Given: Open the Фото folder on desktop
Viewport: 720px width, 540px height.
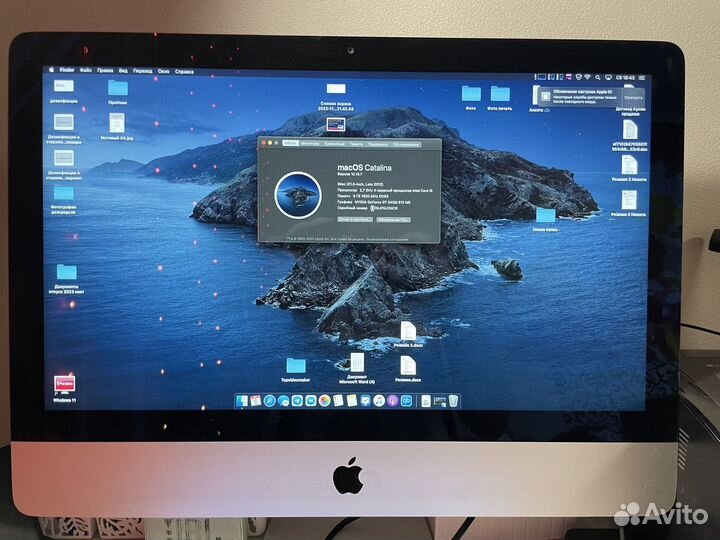Looking at the screenshot, I should 471,94.
